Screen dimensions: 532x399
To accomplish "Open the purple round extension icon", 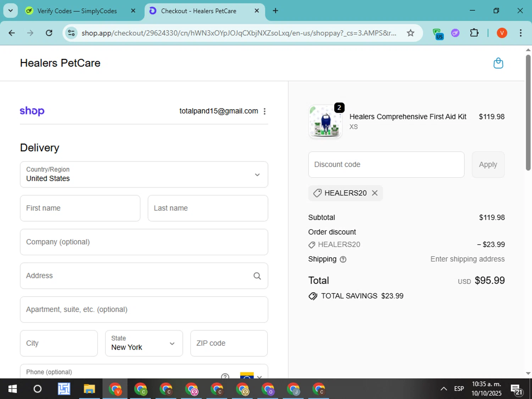I will tap(455, 33).
